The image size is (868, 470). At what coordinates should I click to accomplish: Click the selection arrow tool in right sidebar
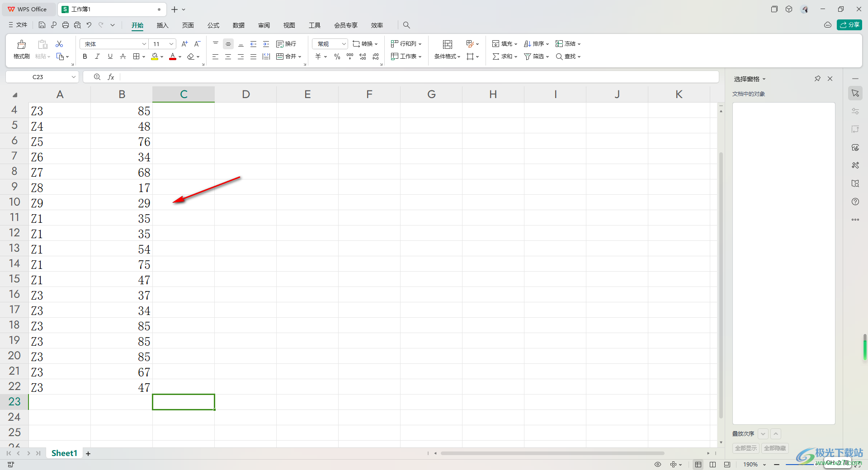[855, 93]
